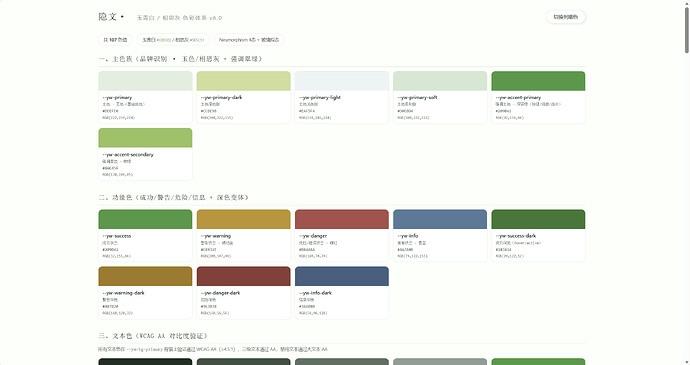Click the --yw-success-dark swatch
Screen dimensions: 690x365
pos(538,236)
